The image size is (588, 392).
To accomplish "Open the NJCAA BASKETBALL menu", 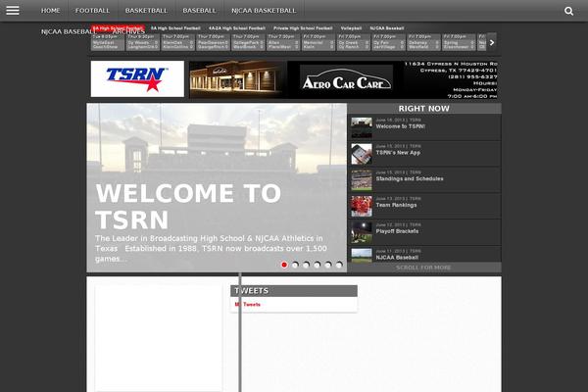I will [x=264, y=11].
